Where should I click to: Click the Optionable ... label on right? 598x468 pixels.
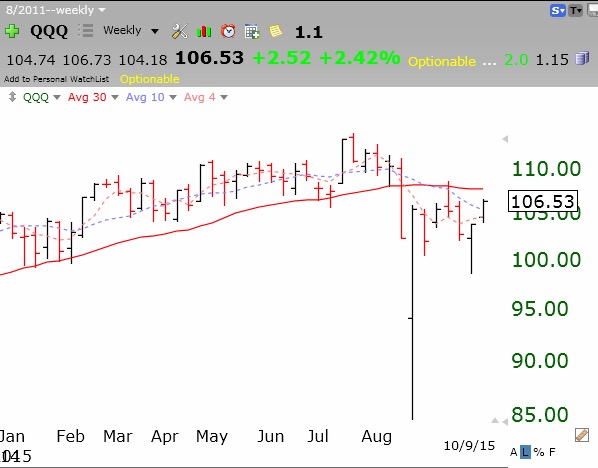pyautogui.click(x=452, y=61)
